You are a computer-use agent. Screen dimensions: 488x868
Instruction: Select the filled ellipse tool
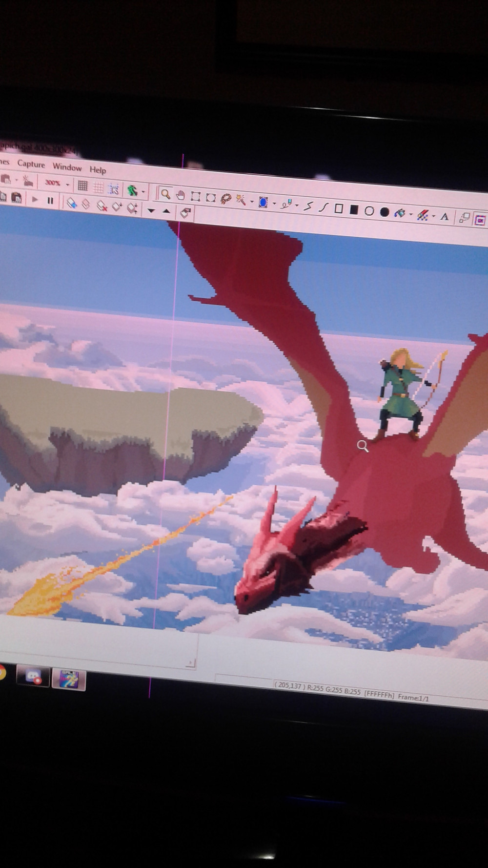385,212
